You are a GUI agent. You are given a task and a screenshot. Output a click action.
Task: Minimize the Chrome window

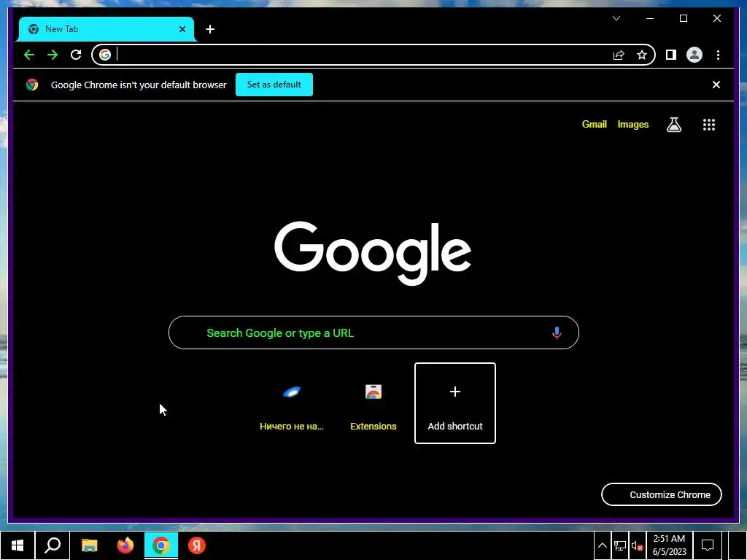click(x=650, y=18)
